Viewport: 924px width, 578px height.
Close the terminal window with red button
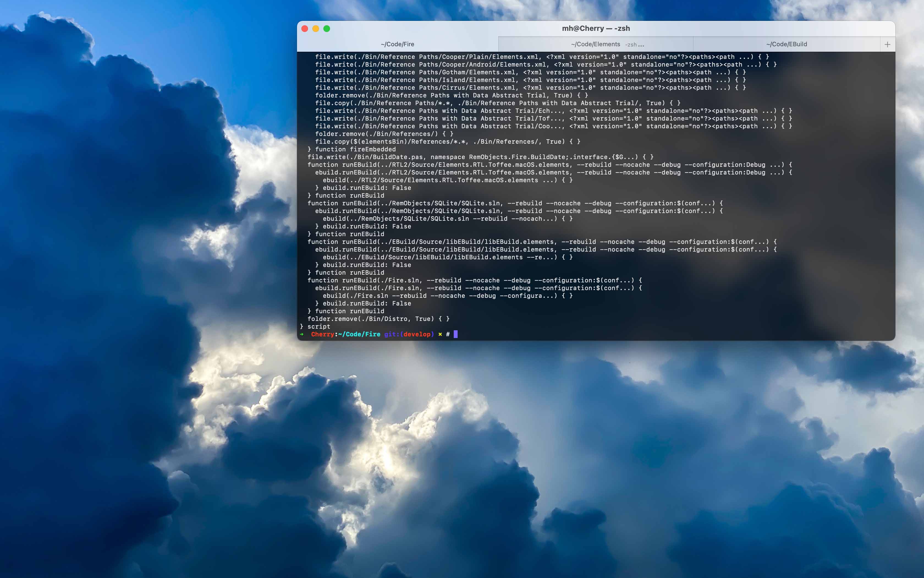tap(305, 29)
